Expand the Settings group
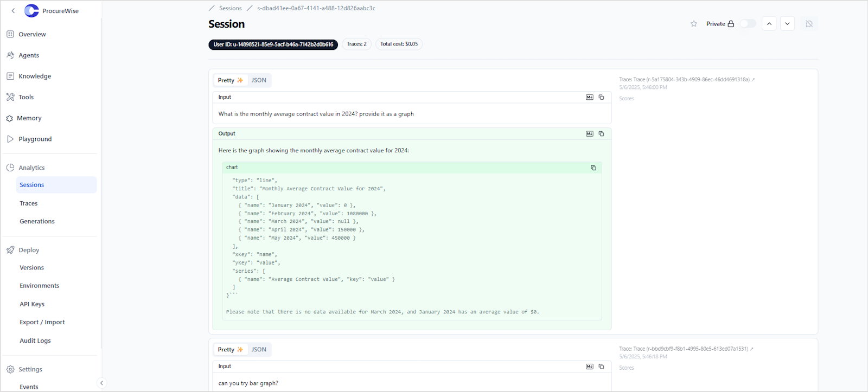The height and width of the screenshot is (392, 868). [30, 370]
